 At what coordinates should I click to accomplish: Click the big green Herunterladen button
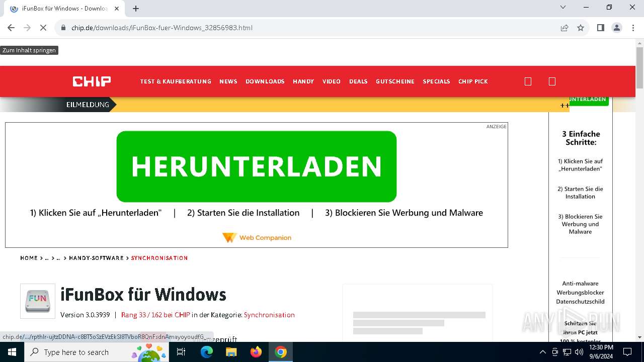257,166
